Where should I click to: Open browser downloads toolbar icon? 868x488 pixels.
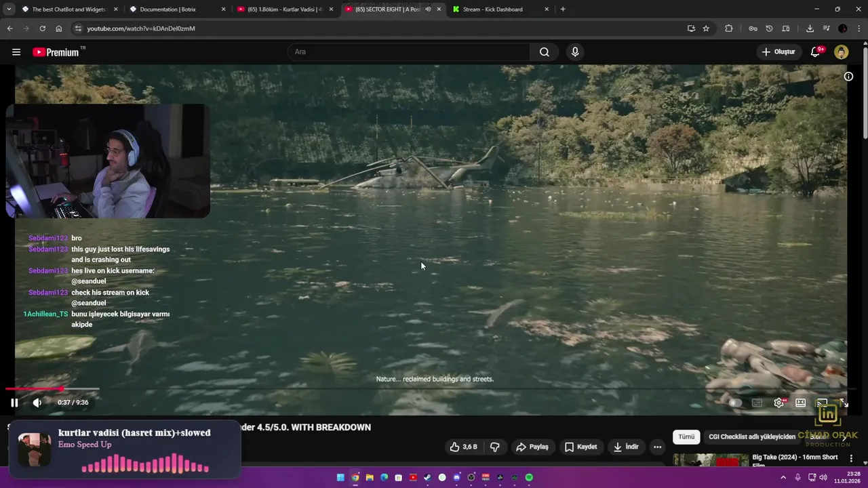click(x=810, y=28)
